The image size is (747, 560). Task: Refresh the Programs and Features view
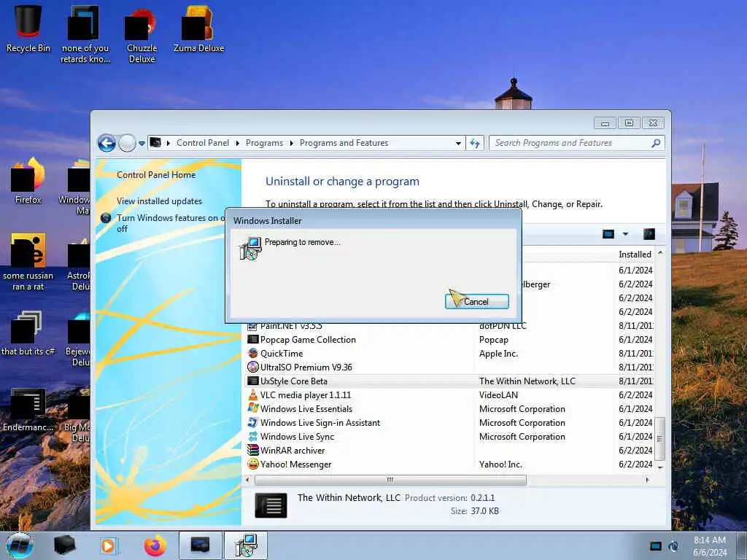click(475, 144)
